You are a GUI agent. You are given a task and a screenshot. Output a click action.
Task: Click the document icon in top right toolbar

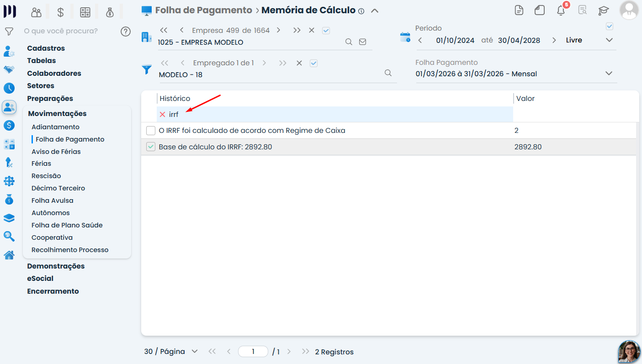click(519, 10)
